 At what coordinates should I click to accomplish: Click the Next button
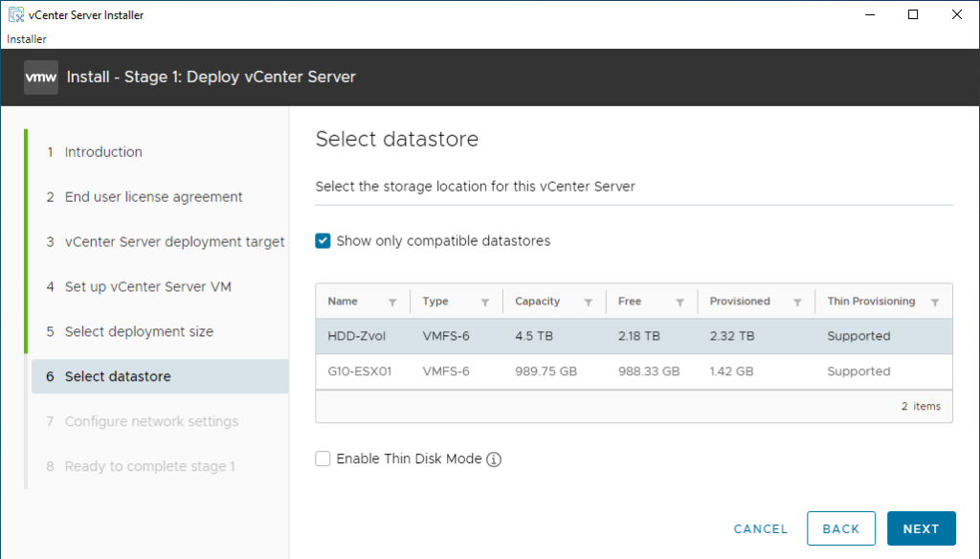[x=921, y=527]
